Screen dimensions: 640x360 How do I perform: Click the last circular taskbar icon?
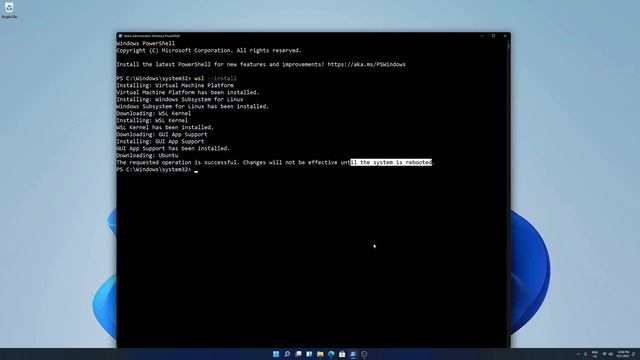click(364, 354)
